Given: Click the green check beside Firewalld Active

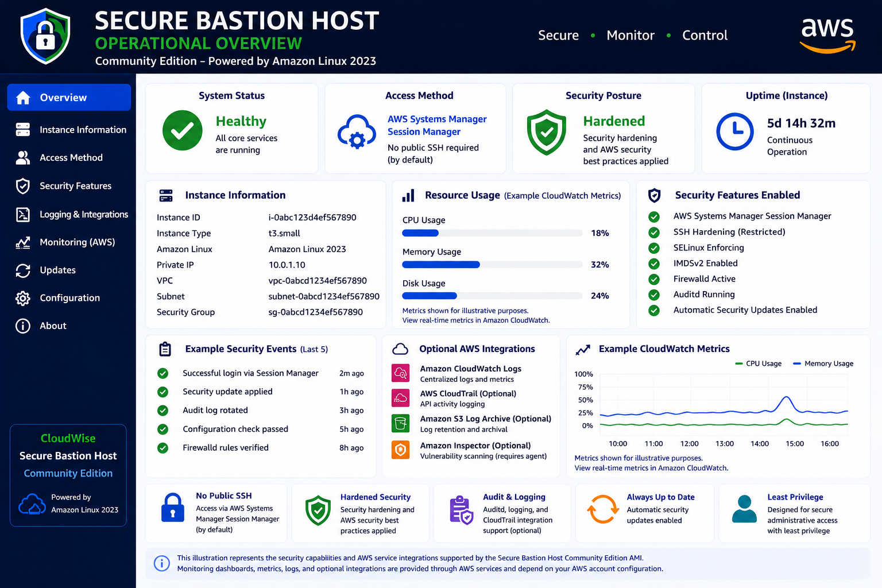Looking at the screenshot, I should click(654, 279).
